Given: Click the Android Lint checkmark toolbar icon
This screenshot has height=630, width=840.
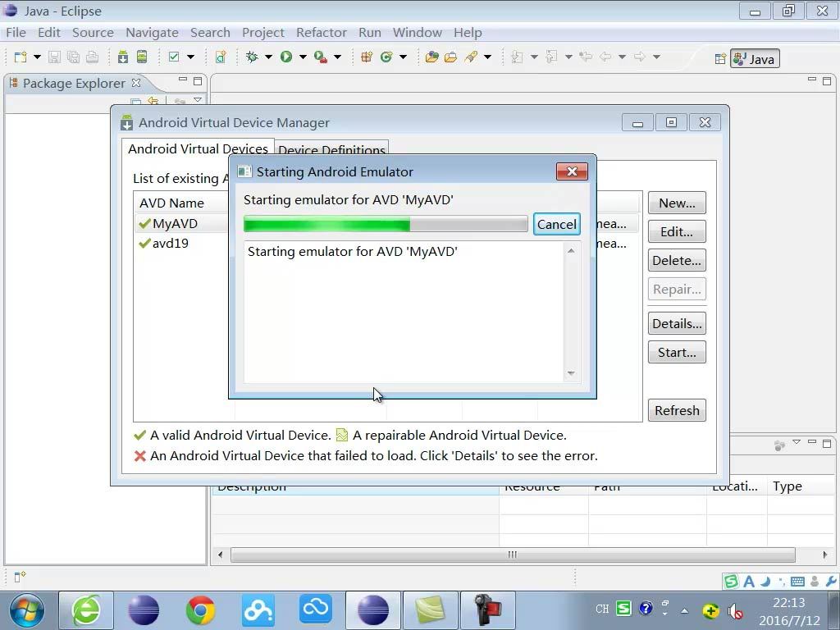Looking at the screenshot, I should click(174, 57).
